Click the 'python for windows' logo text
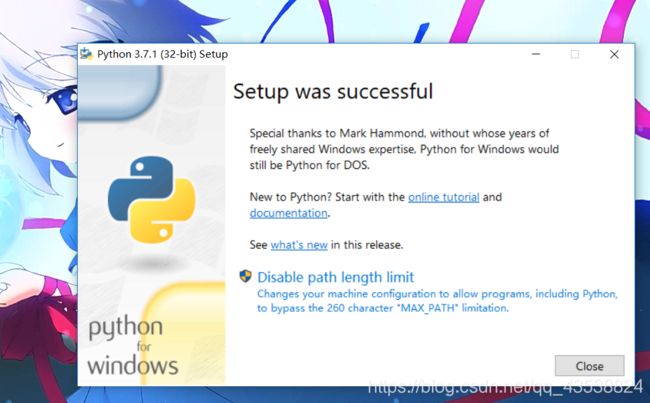This screenshot has width=650, height=403. tap(133, 347)
